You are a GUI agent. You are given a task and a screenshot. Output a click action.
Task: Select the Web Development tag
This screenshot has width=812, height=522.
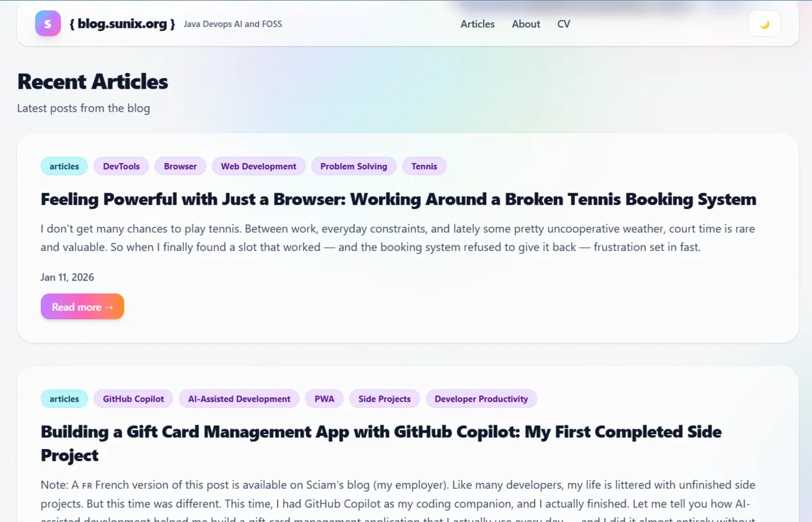(258, 166)
